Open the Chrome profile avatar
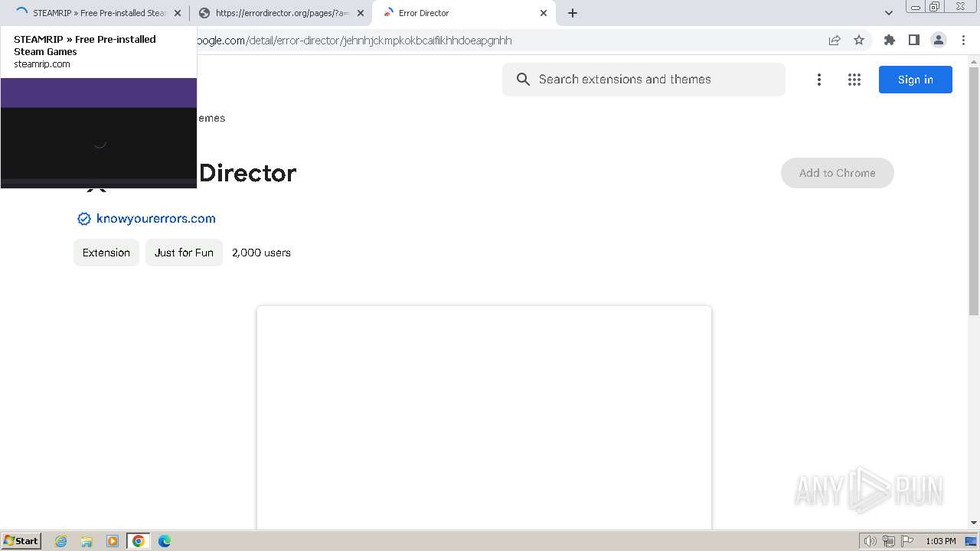Image resolution: width=980 pixels, height=551 pixels. coord(939,41)
